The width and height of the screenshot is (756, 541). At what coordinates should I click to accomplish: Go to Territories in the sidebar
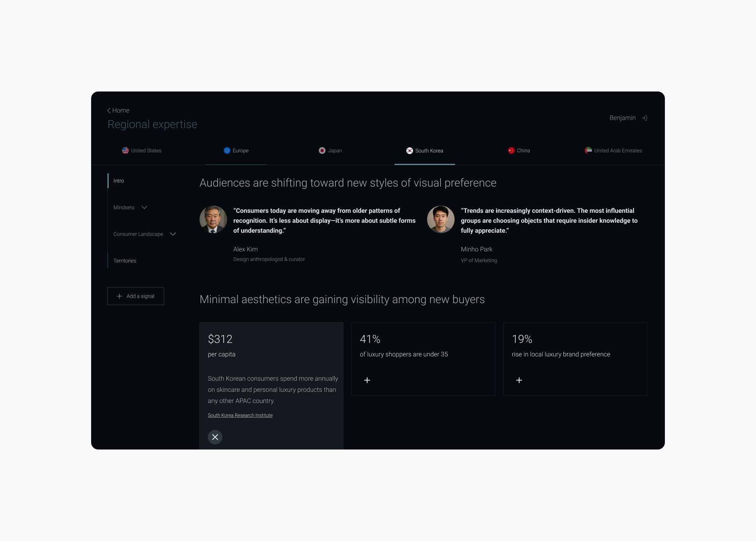click(125, 261)
